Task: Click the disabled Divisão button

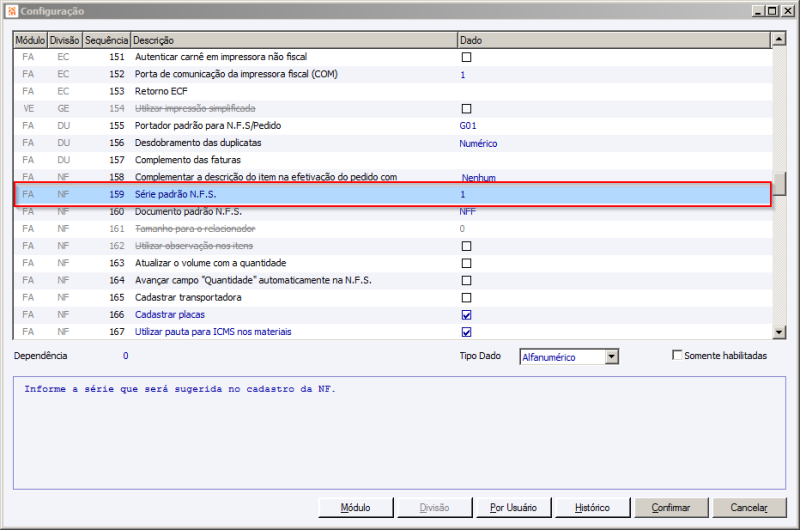Action: (435, 508)
